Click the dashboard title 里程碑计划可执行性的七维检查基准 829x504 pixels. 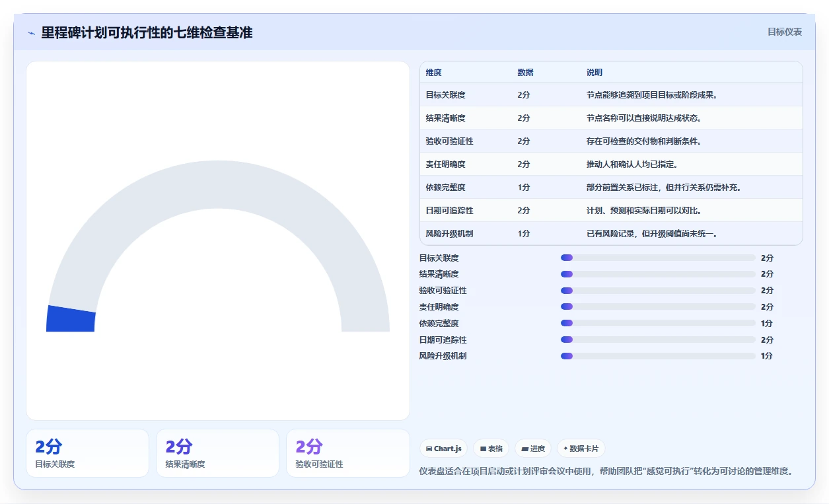147,32
